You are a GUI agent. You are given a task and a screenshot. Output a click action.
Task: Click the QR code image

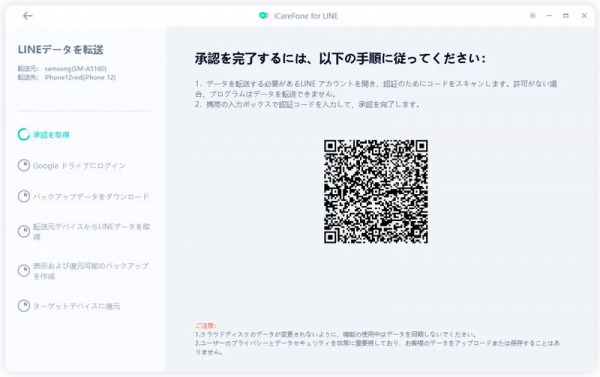point(376,191)
